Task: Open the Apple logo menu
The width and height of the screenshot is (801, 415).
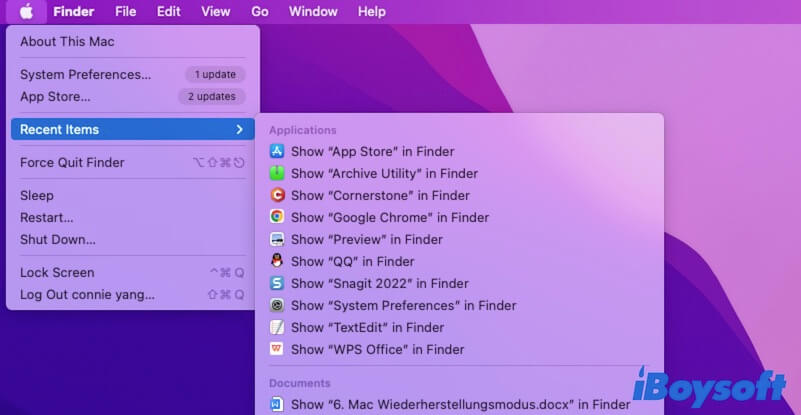Action: [x=27, y=11]
